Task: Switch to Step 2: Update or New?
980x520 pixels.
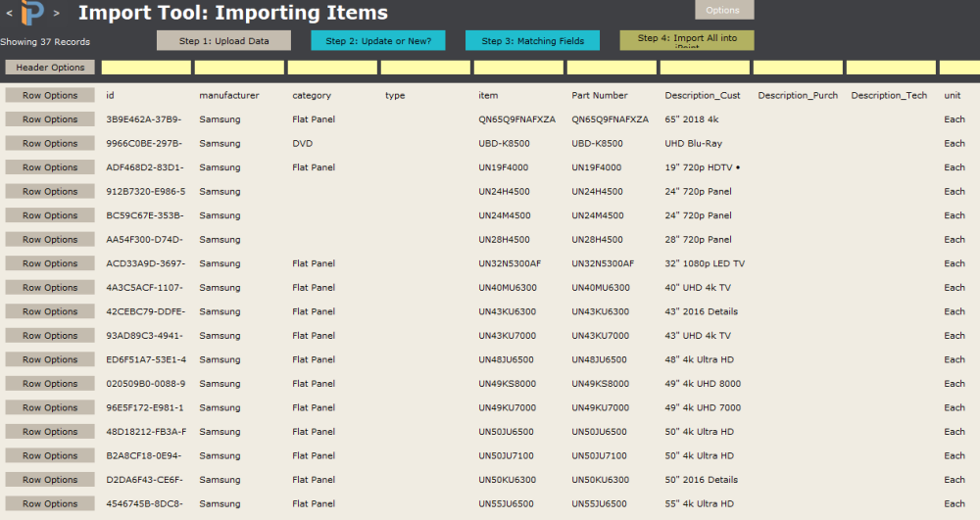Action: (378, 40)
